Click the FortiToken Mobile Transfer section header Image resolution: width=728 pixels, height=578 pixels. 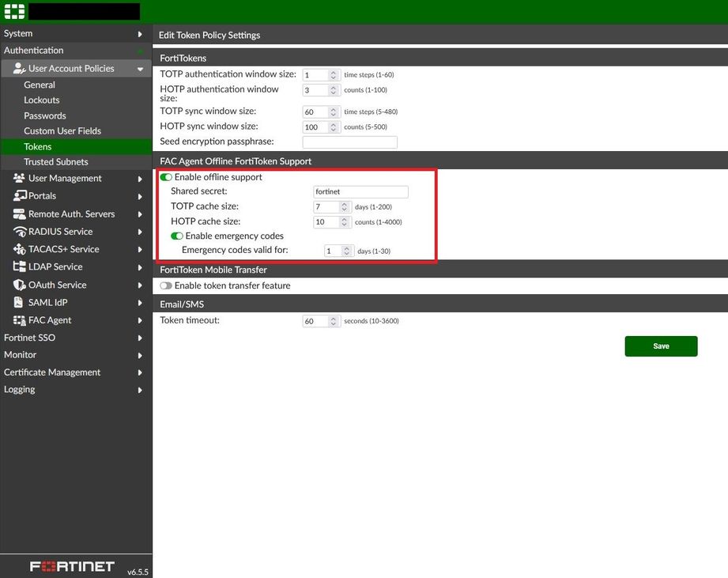coord(213,270)
